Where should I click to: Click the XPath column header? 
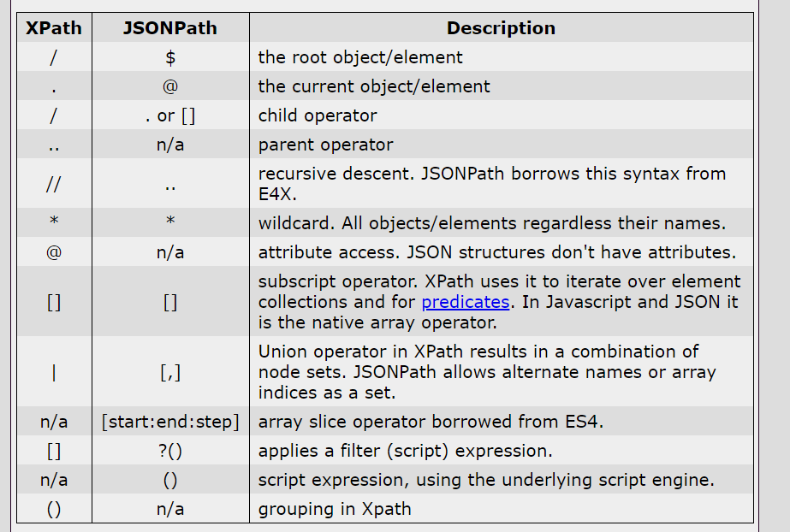coord(54,27)
